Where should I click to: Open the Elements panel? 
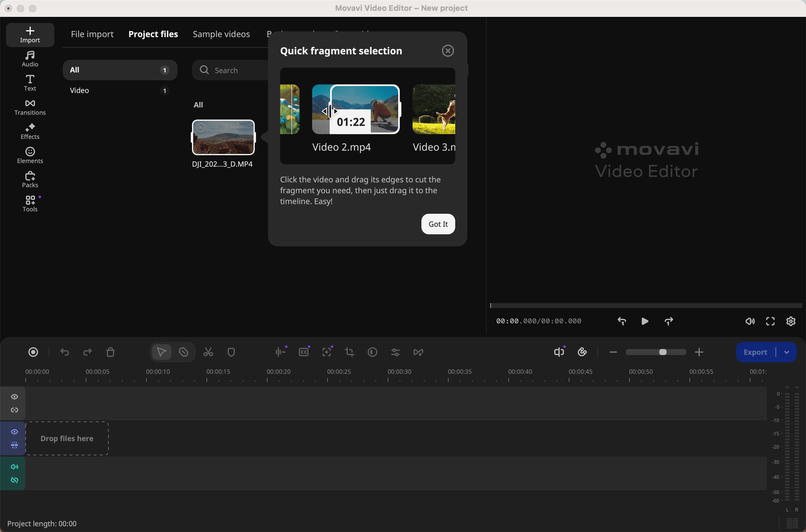click(x=30, y=155)
